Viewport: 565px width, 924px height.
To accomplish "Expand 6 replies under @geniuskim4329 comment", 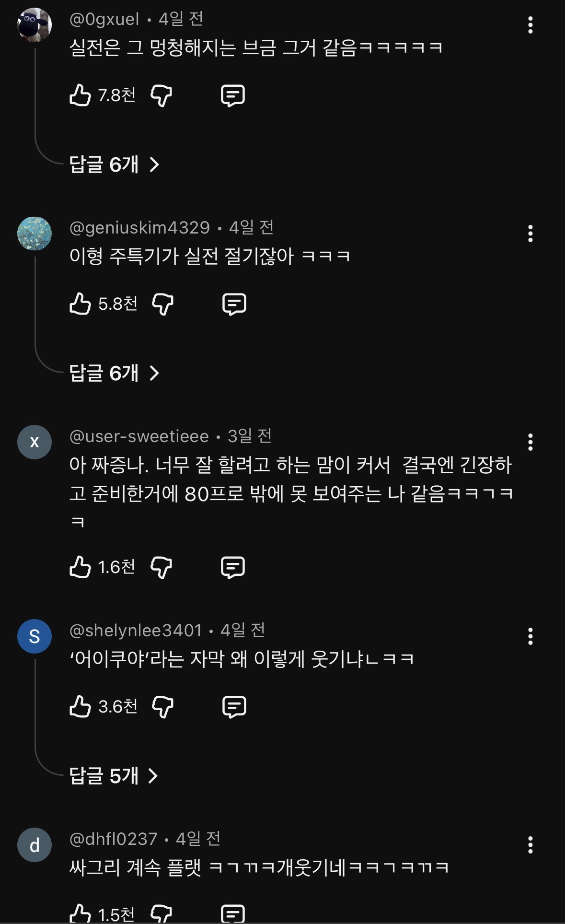I will click(x=114, y=373).
